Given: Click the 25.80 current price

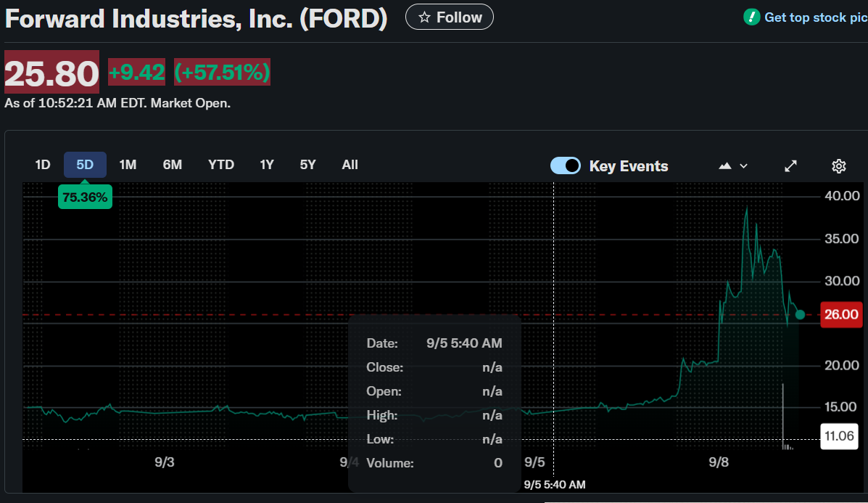Looking at the screenshot, I should click(x=52, y=73).
